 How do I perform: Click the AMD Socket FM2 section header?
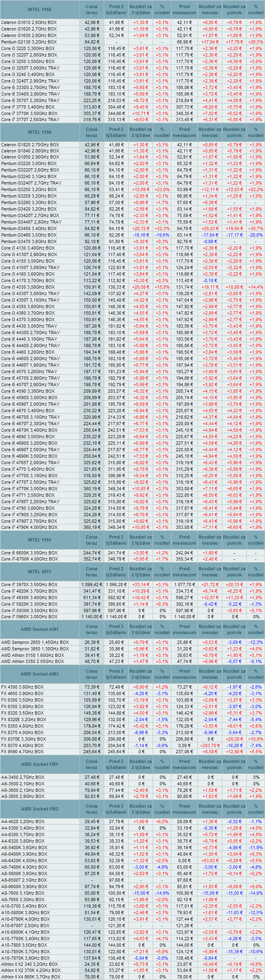click(x=39, y=809)
